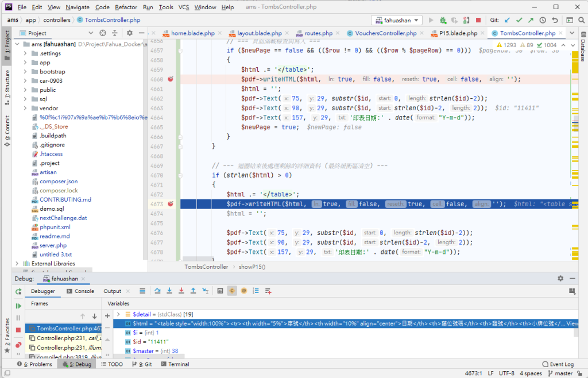Screen dimensions: 588x378
Task: Expand the vendor folder in project tree
Action: click(x=25, y=108)
